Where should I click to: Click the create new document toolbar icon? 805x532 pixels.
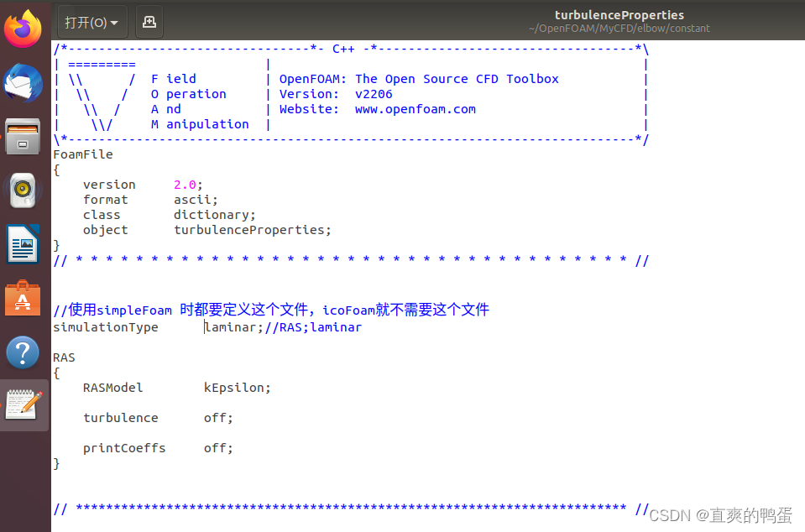(x=149, y=23)
